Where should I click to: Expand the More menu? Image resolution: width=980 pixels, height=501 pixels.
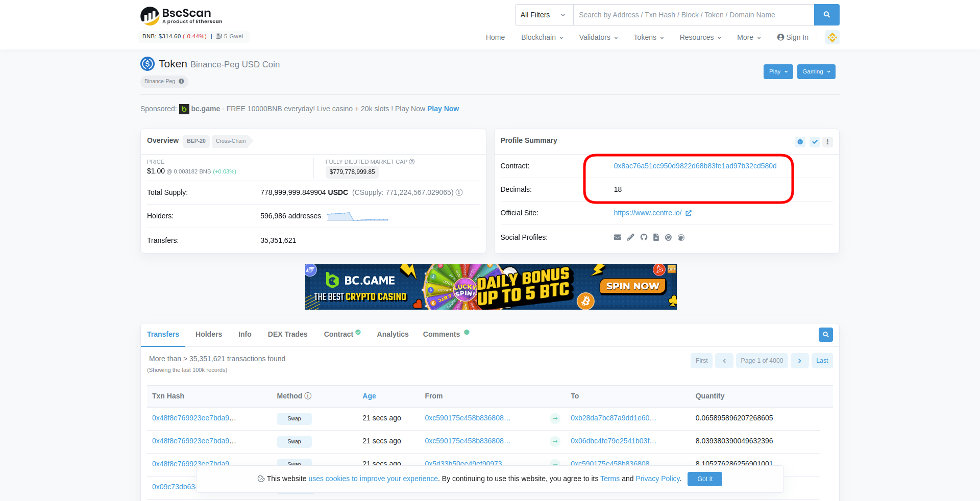(749, 37)
